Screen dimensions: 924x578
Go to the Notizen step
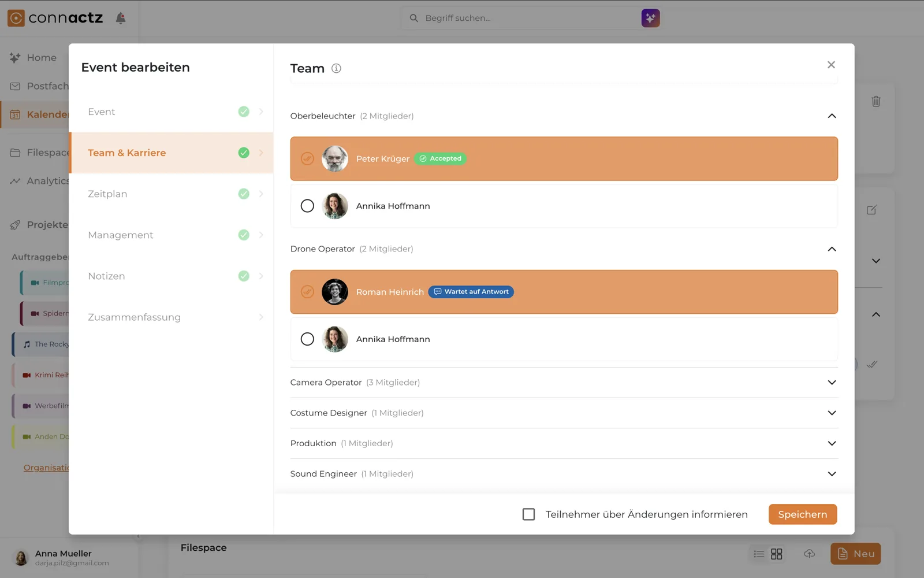pos(172,276)
